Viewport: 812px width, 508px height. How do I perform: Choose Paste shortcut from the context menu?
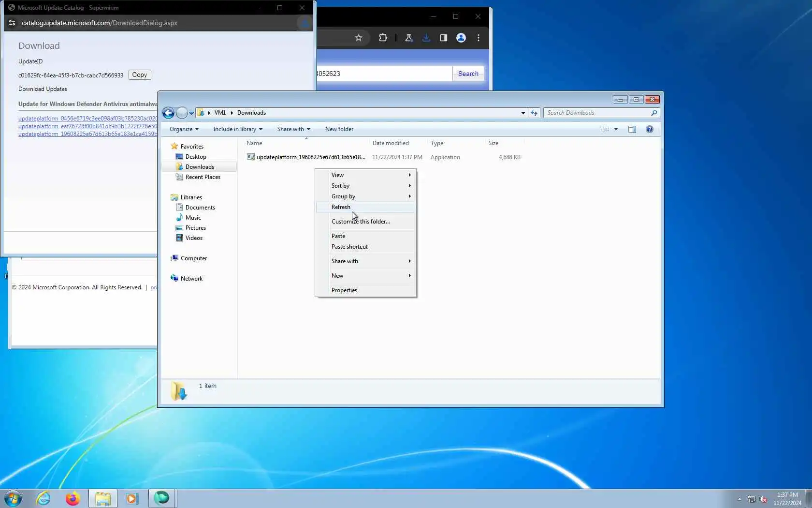click(366, 247)
